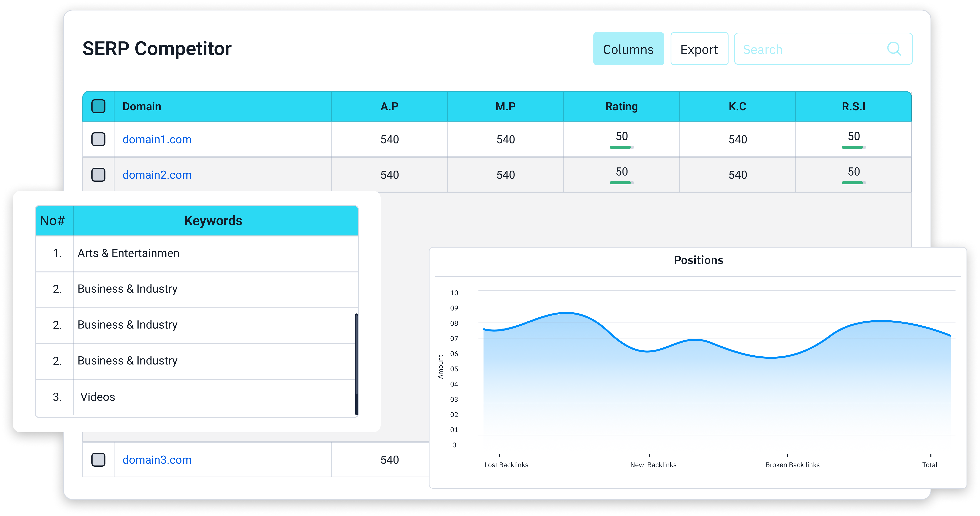Click the Export button
Image resolution: width=980 pixels, height=516 pixels.
699,49
